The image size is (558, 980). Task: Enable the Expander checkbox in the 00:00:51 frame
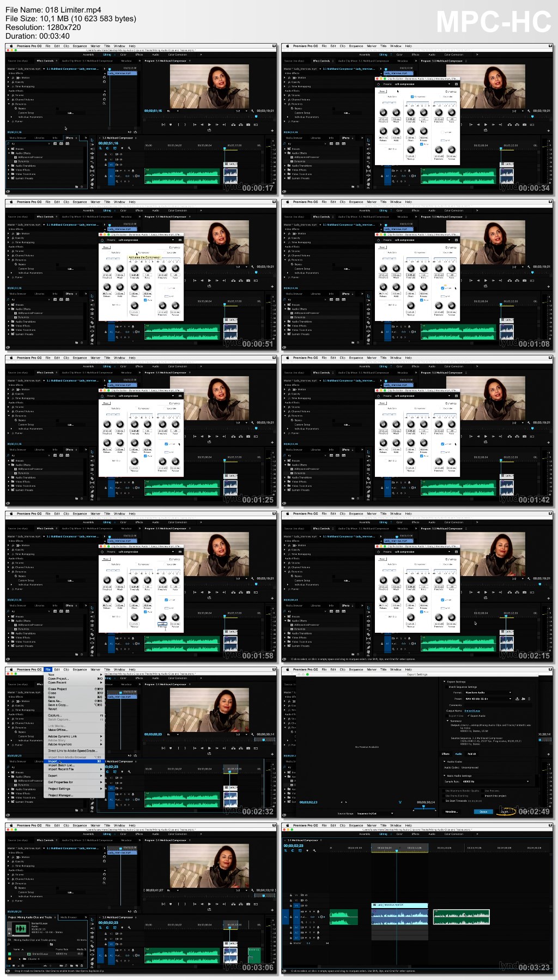(x=165, y=252)
